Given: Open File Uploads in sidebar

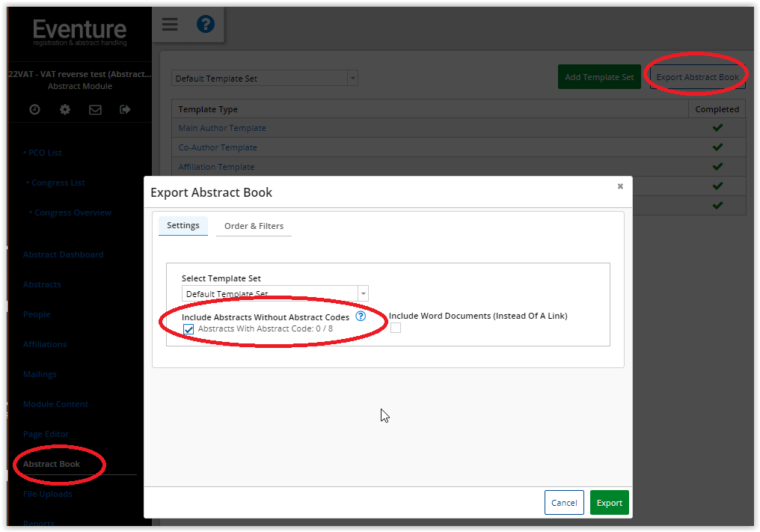Looking at the screenshot, I should pyautogui.click(x=48, y=494).
